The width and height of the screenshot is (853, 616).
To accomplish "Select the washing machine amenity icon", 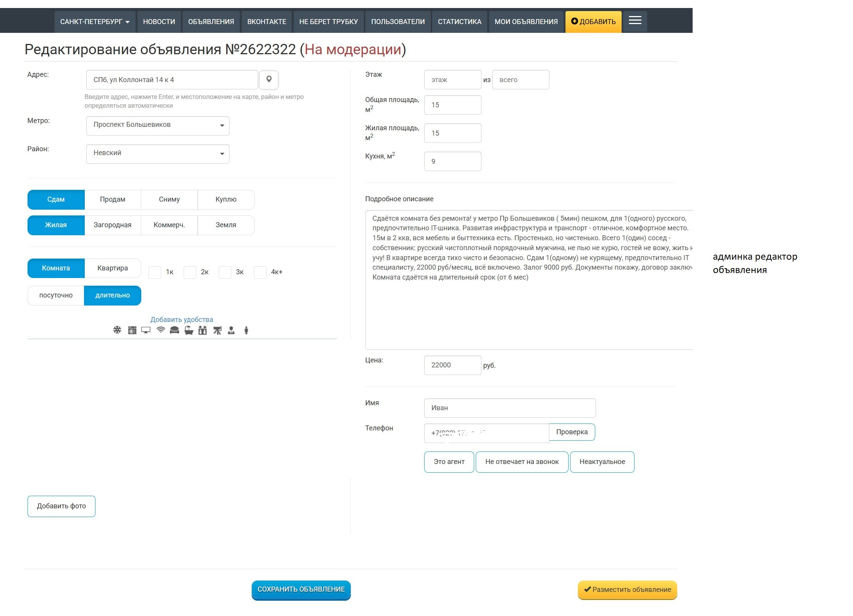I will tap(132, 330).
